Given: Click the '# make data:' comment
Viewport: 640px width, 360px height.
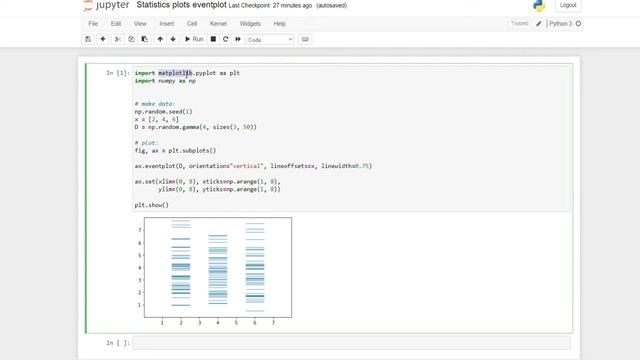Looking at the screenshot, I should pyautogui.click(x=155, y=104).
